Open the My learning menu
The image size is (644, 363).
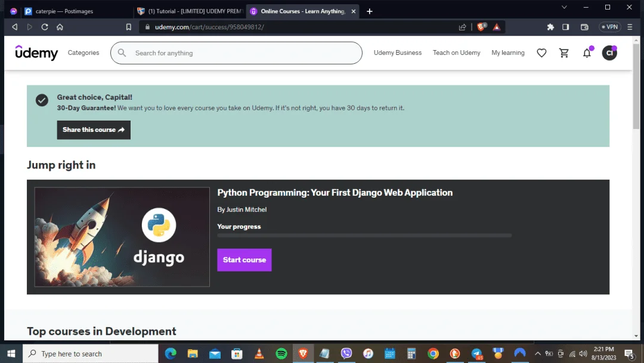pyautogui.click(x=507, y=53)
